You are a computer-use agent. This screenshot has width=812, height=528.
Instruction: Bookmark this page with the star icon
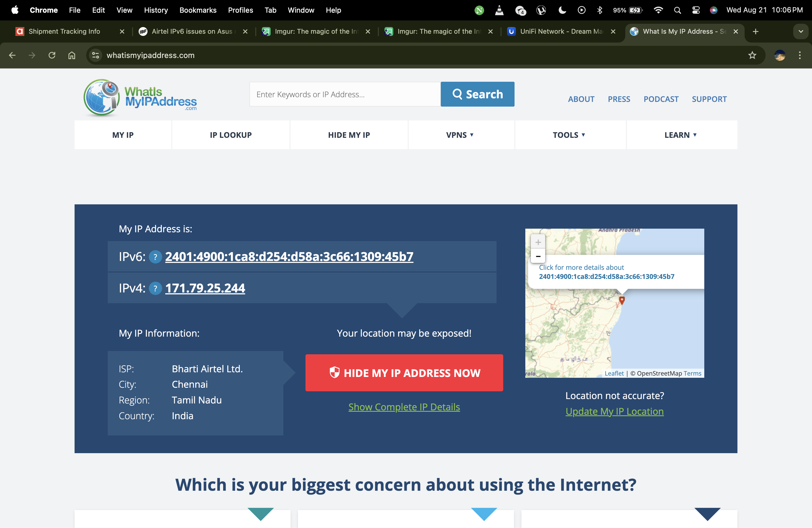tap(752, 55)
